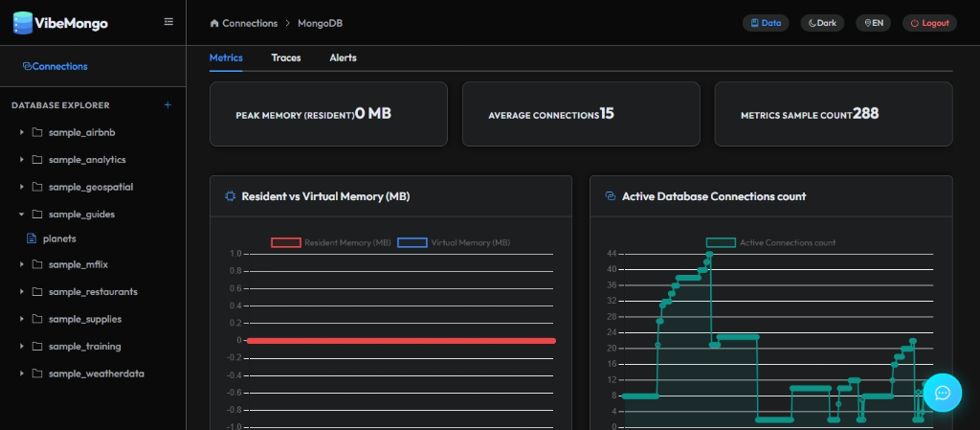
Task: Expand the sample_airbnb database
Action: (x=22, y=132)
